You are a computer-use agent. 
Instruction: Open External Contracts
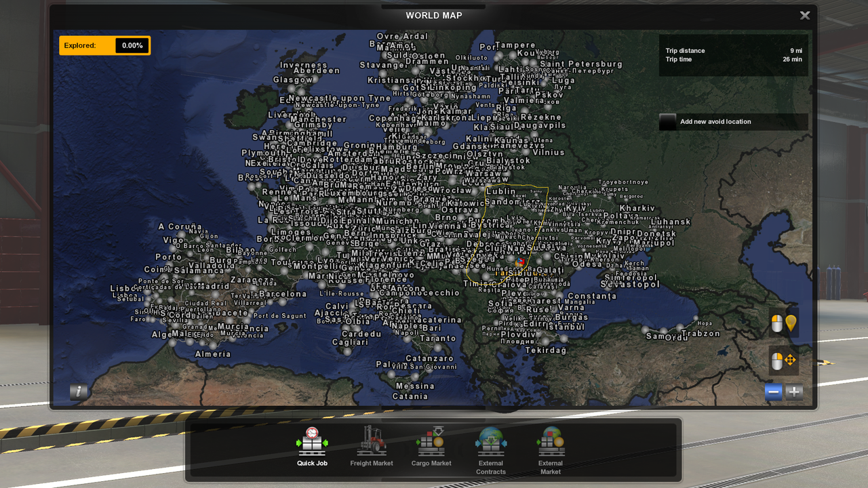[x=491, y=450]
